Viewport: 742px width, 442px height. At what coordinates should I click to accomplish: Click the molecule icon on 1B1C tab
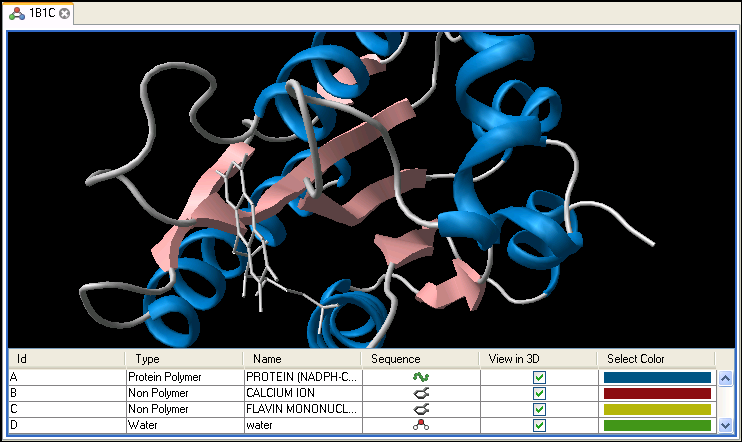click(x=17, y=13)
